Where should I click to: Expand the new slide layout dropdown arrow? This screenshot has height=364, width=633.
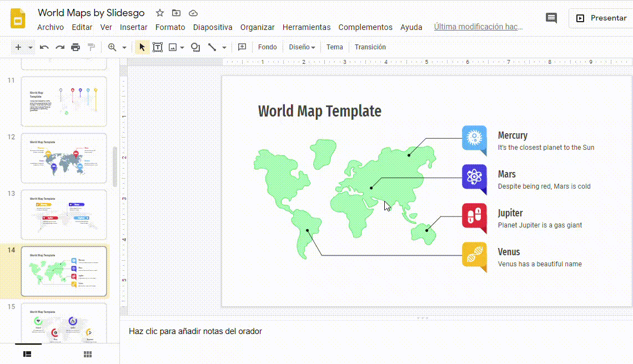point(31,48)
